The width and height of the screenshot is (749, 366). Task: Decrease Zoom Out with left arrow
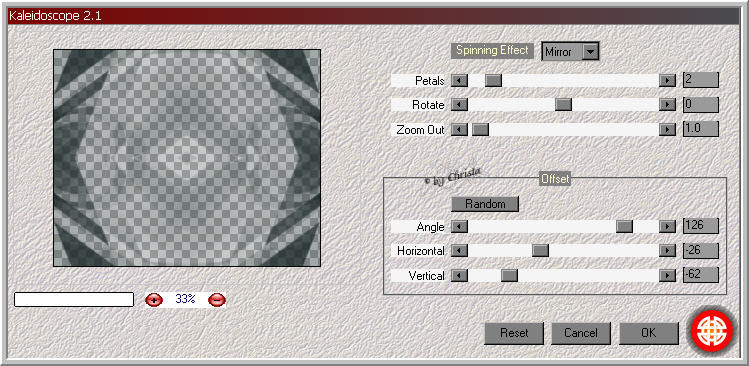pyautogui.click(x=460, y=129)
